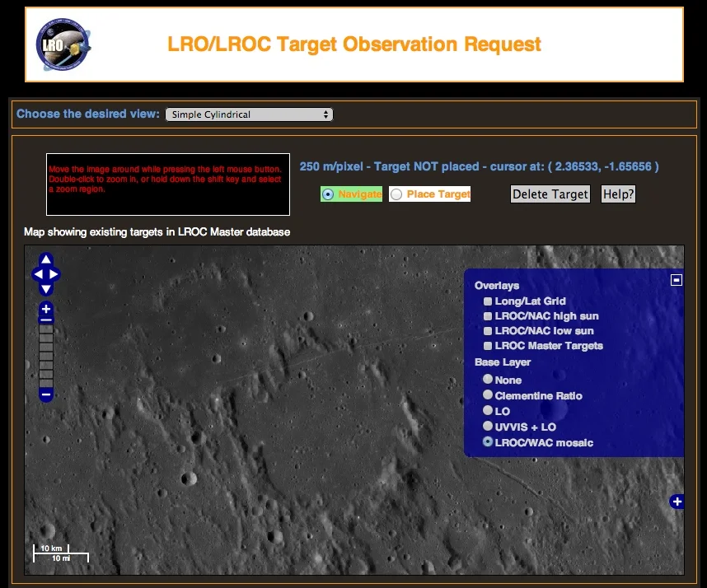The width and height of the screenshot is (707, 588).
Task: Zoom out using the minus button
Action: [45, 394]
